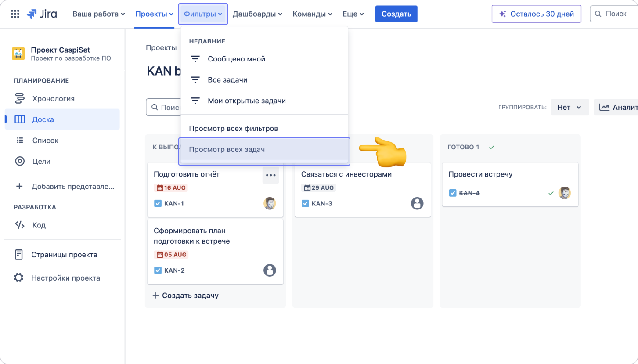Viewport: 638px width, 364px height.
Task: Choose Мои открытые задачи filter
Action: click(246, 101)
